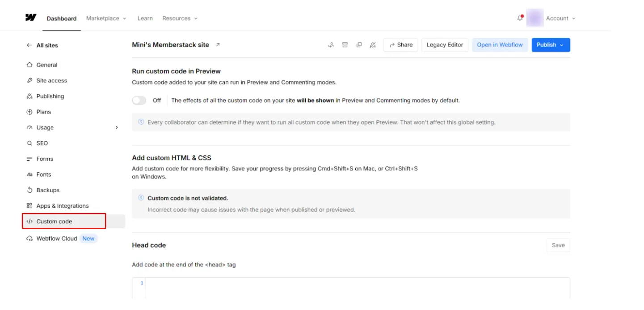Select the Dashboard tab
This screenshot has height=310, width=644.
point(62,18)
